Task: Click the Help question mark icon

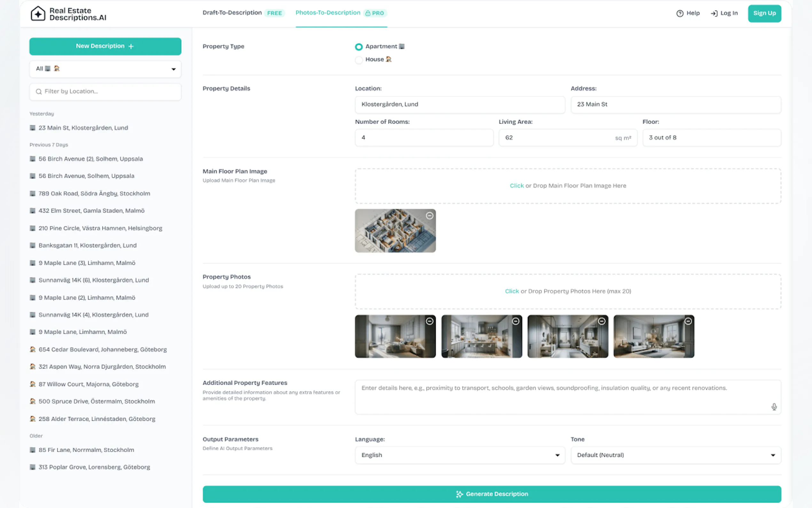Action: coord(680,13)
